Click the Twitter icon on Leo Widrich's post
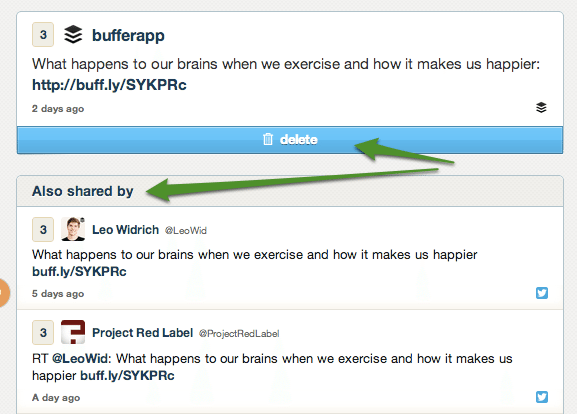Viewport: 577px width, 414px height. coord(542,293)
